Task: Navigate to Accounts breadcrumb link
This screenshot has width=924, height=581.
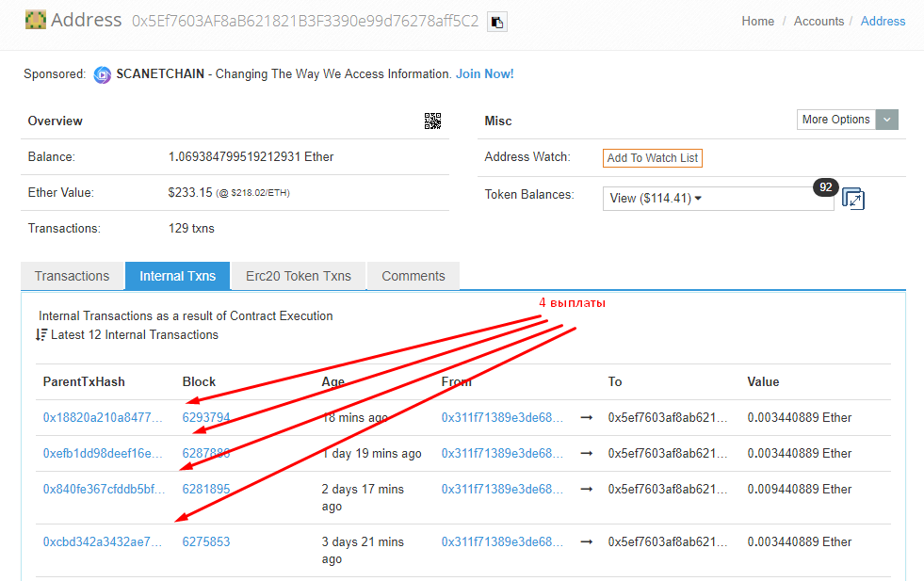Action: pos(819,21)
